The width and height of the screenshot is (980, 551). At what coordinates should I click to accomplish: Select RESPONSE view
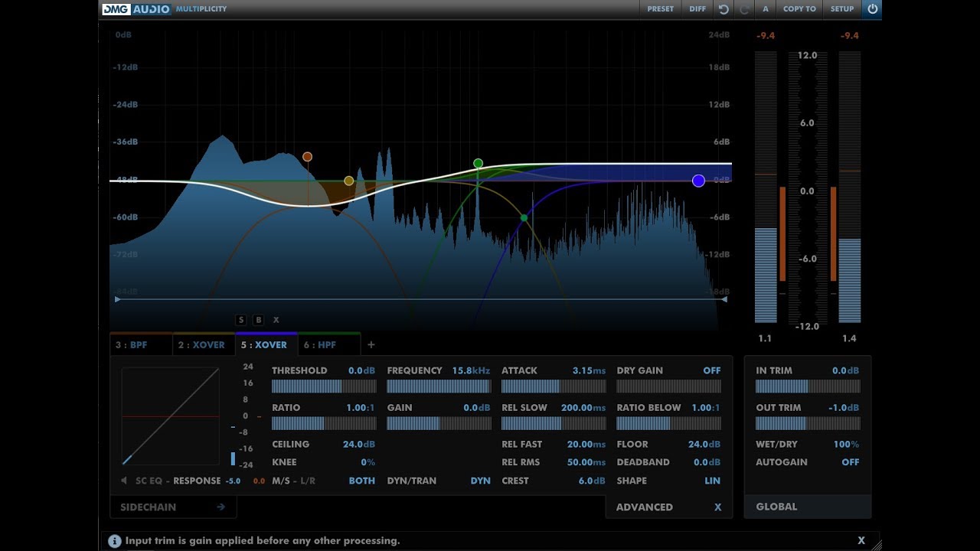pos(197,481)
